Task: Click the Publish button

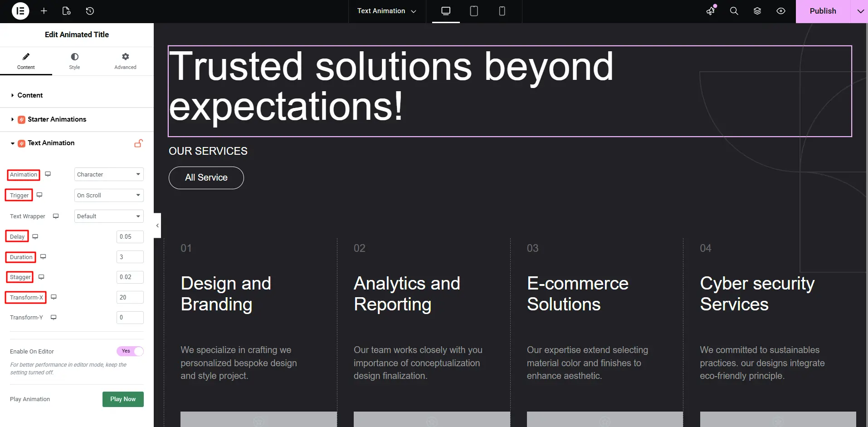Action: [823, 11]
